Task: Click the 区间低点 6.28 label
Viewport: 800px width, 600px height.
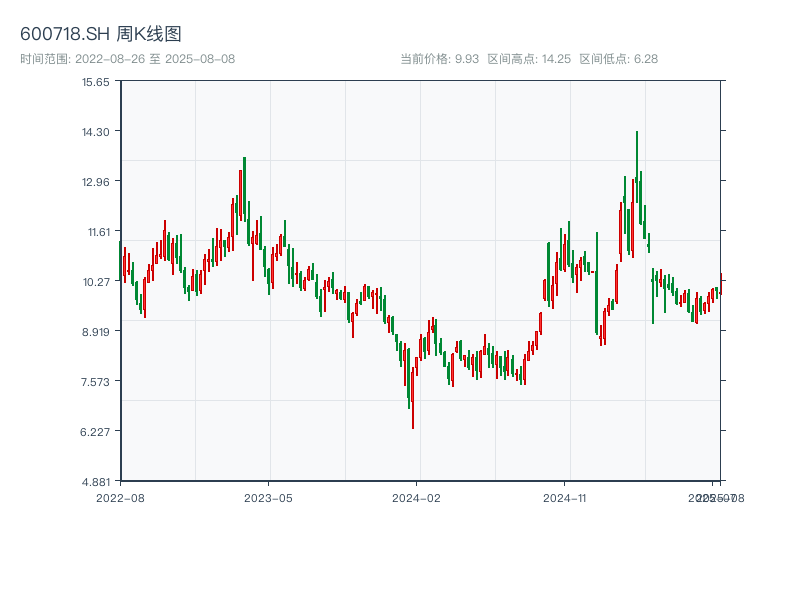Action: point(619,59)
